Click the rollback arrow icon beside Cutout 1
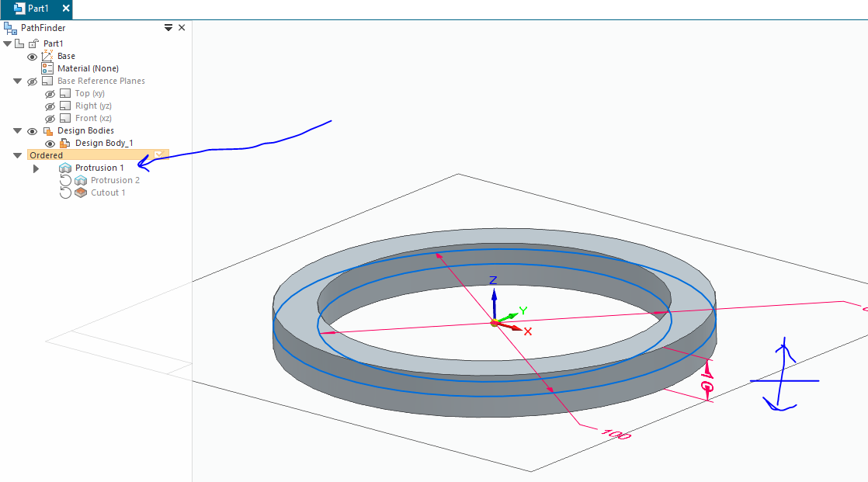The width and height of the screenshot is (868, 482). point(65,192)
